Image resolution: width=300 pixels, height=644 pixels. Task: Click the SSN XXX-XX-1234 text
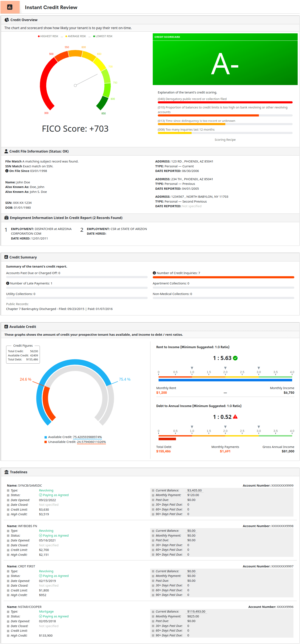(19, 203)
